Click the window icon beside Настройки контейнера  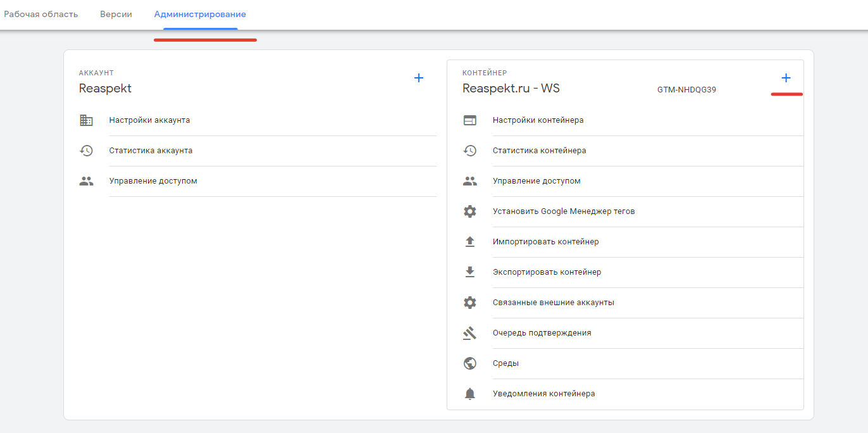(469, 120)
